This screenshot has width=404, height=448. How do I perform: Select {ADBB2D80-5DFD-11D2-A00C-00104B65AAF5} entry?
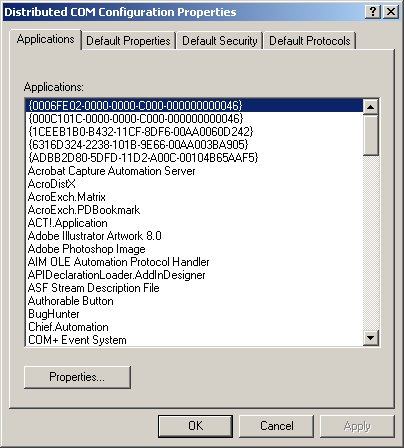tap(194, 158)
